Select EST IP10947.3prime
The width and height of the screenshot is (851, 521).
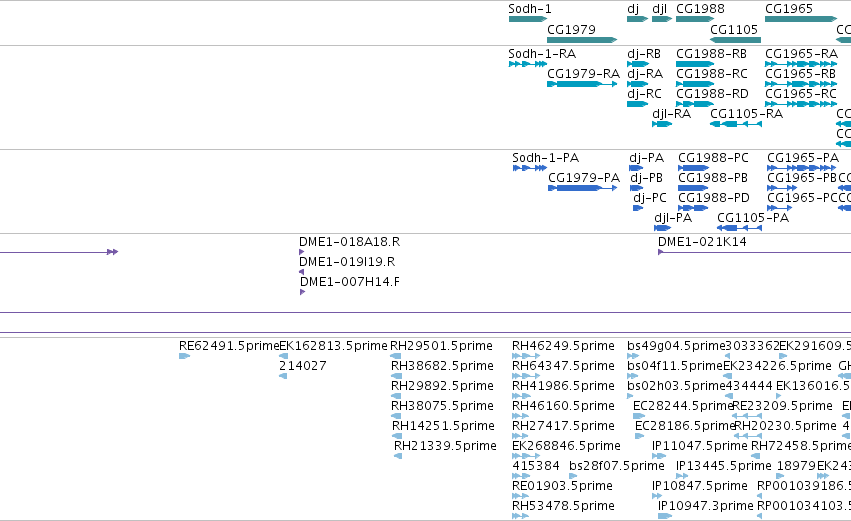click(665, 516)
